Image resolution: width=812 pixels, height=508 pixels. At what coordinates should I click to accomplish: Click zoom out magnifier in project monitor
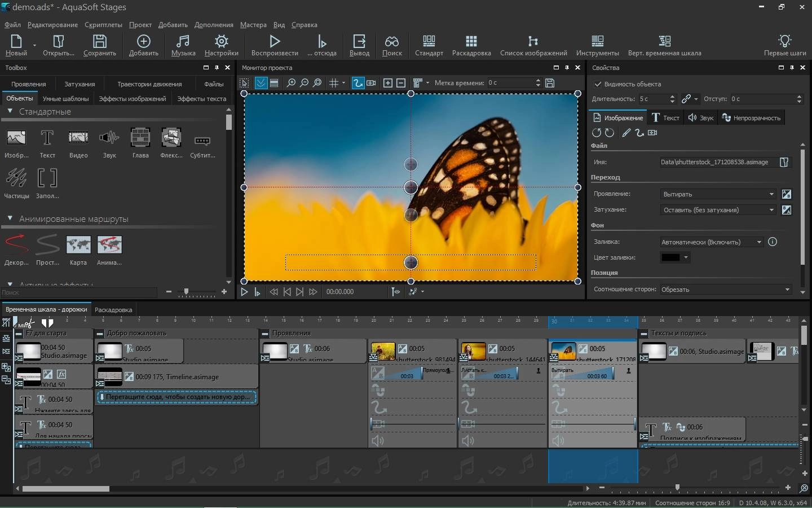(x=304, y=83)
